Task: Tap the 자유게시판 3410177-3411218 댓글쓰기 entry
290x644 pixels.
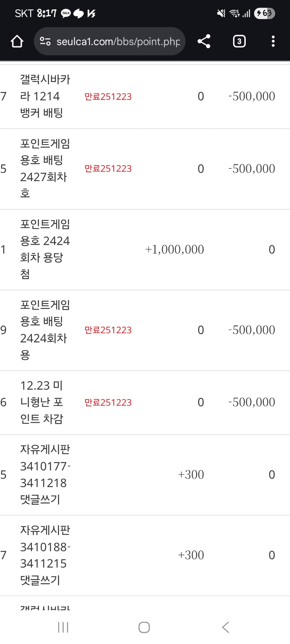Action: coord(45,474)
